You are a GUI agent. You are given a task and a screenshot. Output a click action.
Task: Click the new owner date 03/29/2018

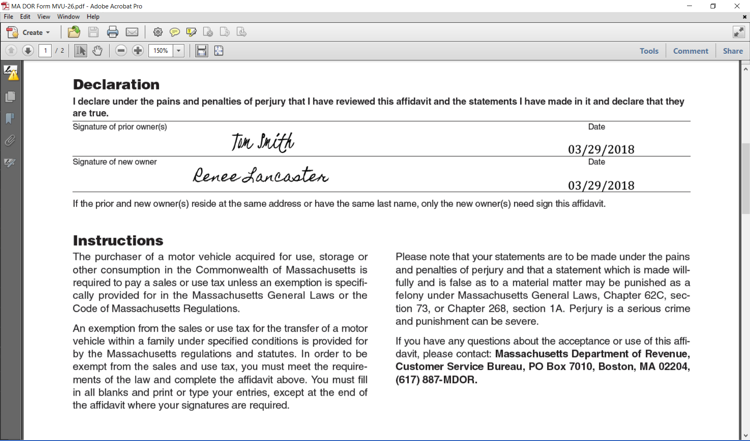pyautogui.click(x=601, y=185)
